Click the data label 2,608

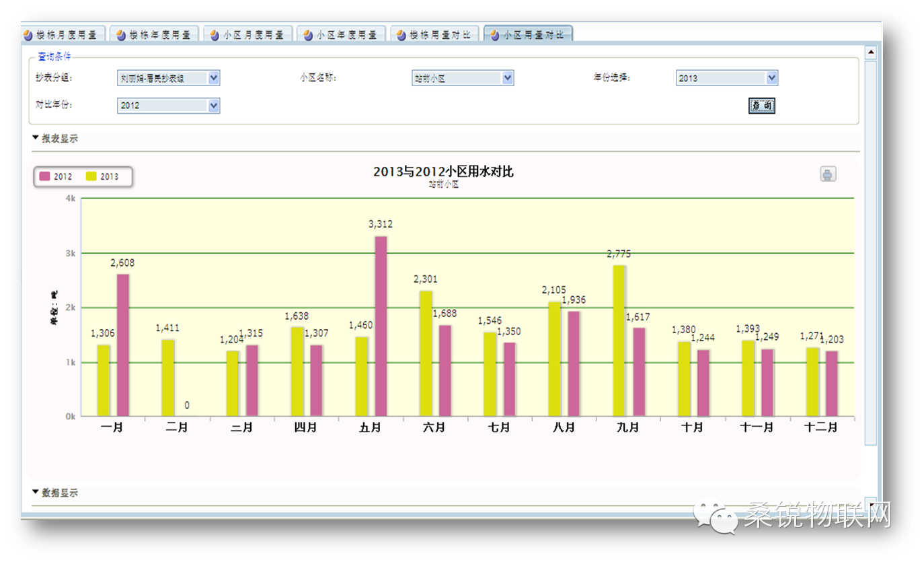[123, 262]
